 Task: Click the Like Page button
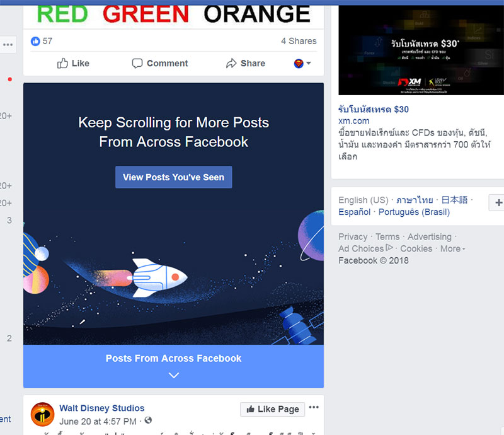[x=272, y=409]
